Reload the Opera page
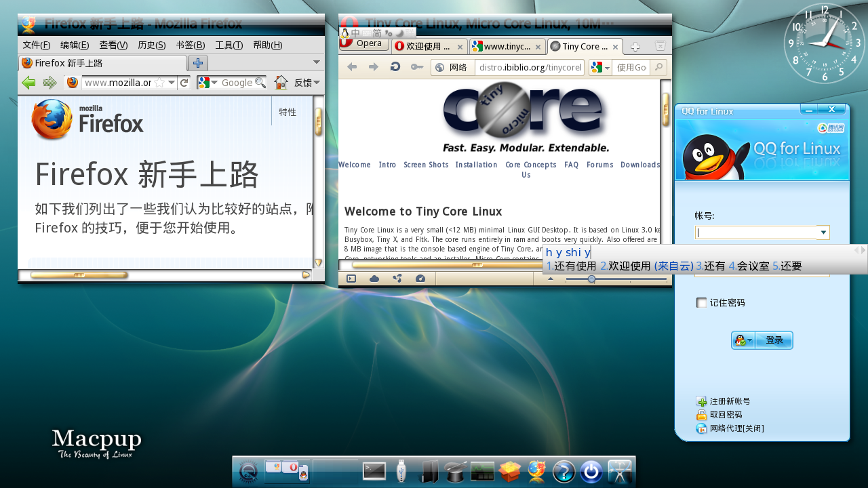 tap(395, 66)
